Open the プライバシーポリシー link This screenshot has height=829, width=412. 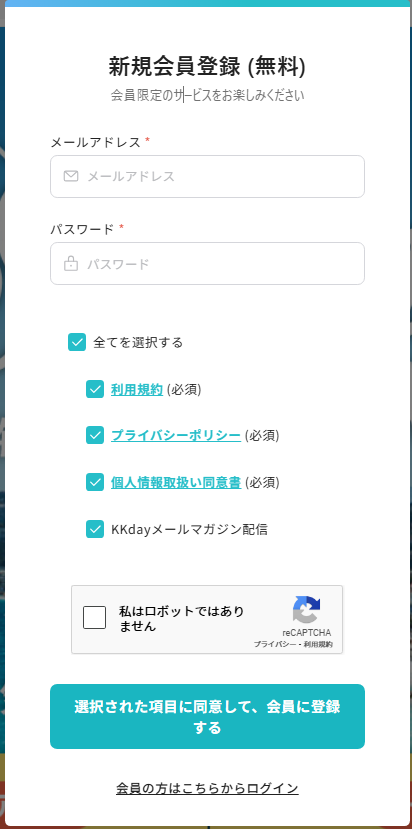176,436
